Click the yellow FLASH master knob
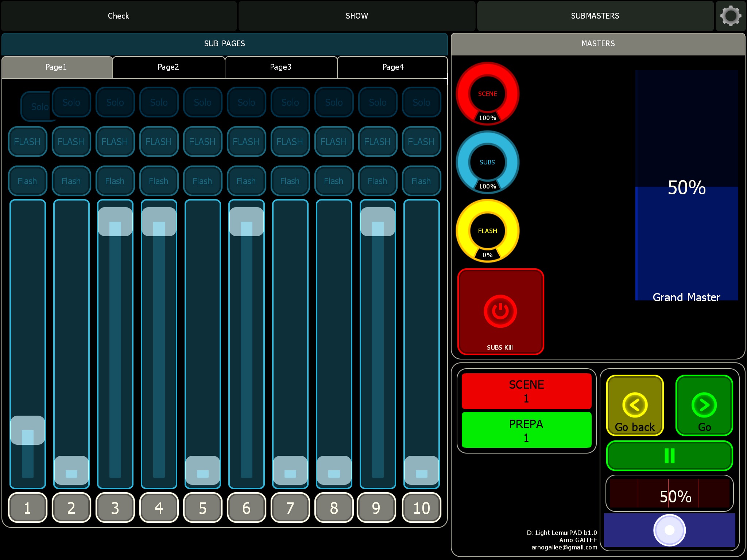Image resolution: width=747 pixels, height=560 pixels. point(487,231)
